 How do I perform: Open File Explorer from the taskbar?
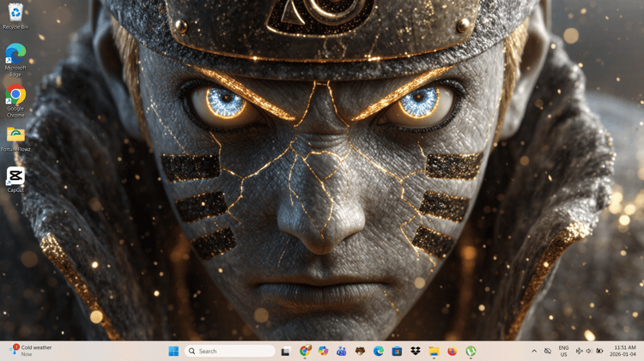pos(434,352)
